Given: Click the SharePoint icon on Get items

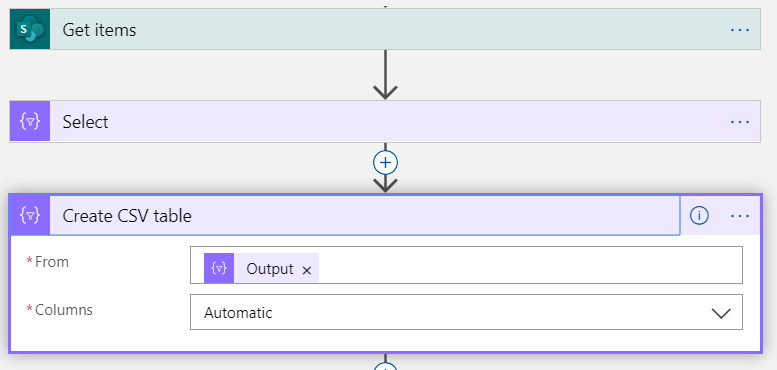Looking at the screenshot, I should coord(30,29).
